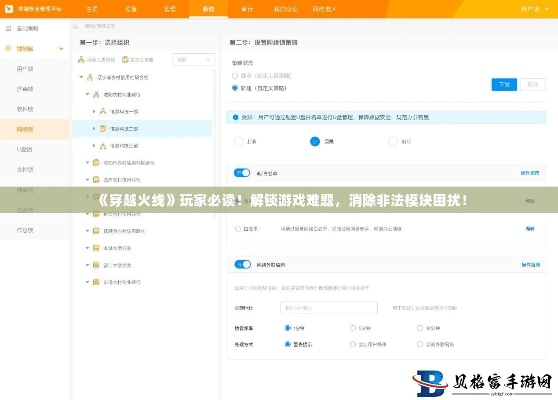Click the blue info icon in notice bar
Viewport: 558px width, 400px height.
[x=235, y=117]
